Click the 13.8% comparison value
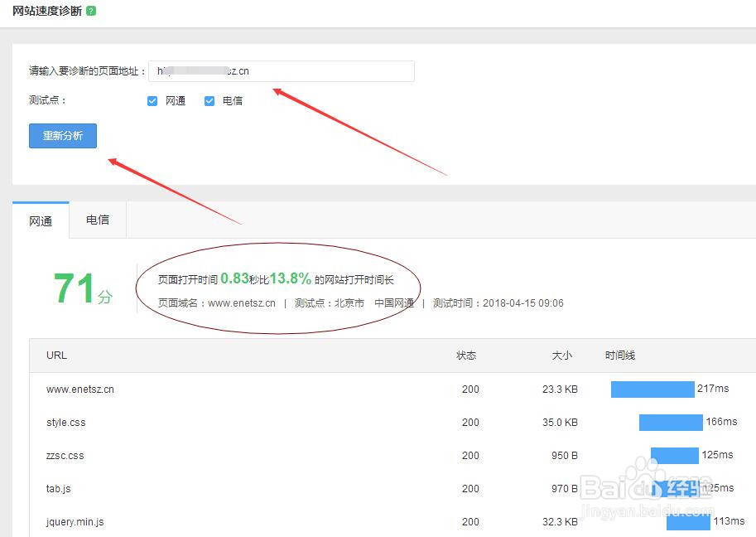The height and width of the screenshot is (537, 756). (291, 278)
